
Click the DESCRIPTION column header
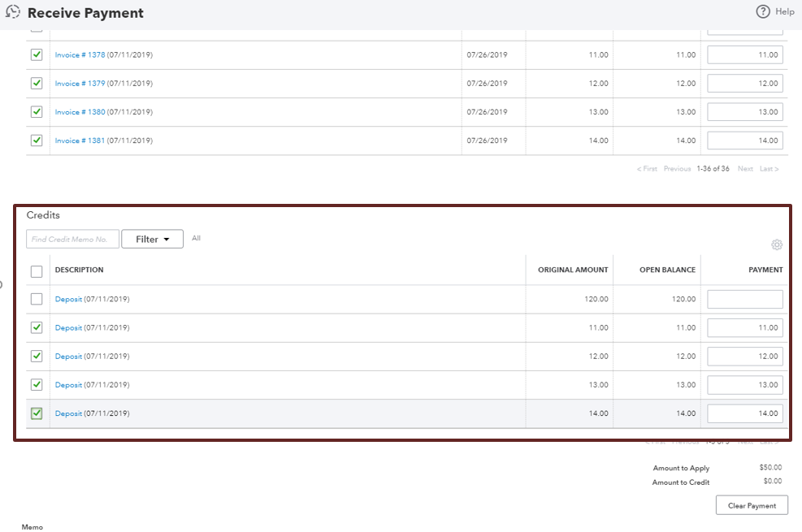tap(80, 270)
